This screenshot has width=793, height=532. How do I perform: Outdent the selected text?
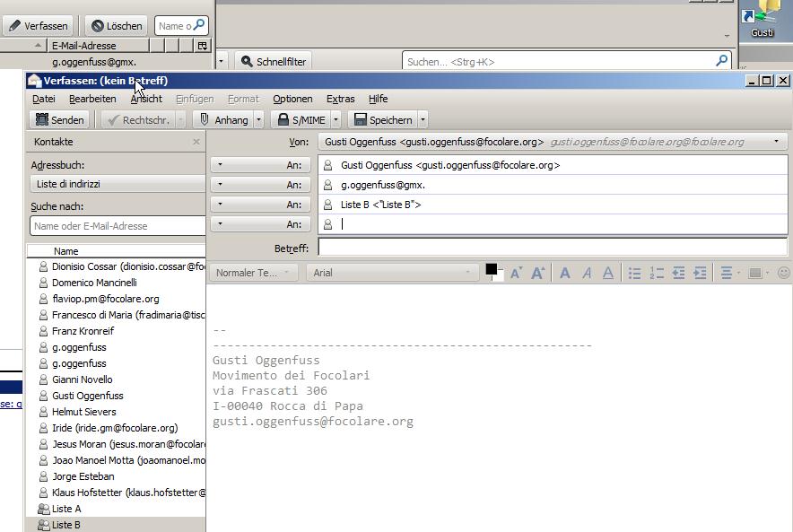(x=678, y=273)
